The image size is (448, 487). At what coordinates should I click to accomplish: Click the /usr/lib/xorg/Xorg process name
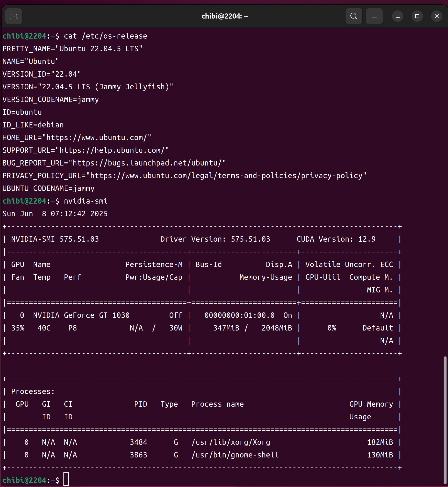point(231,442)
